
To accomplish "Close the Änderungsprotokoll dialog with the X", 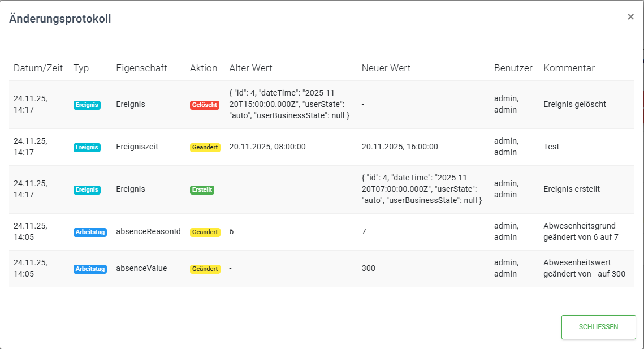I will click(630, 17).
